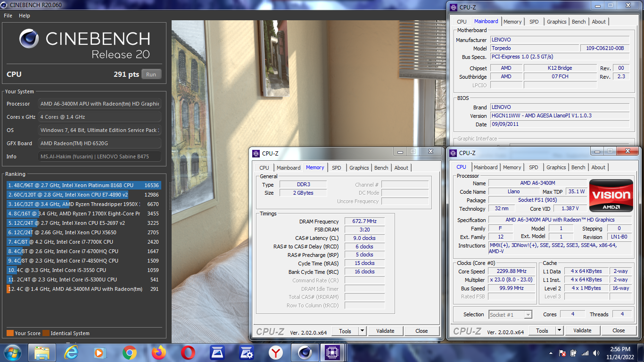The height and width of the screenshot is (362, 644).
Task: Click the Cinebench R20 title bar icon
Action: [4, 5]
